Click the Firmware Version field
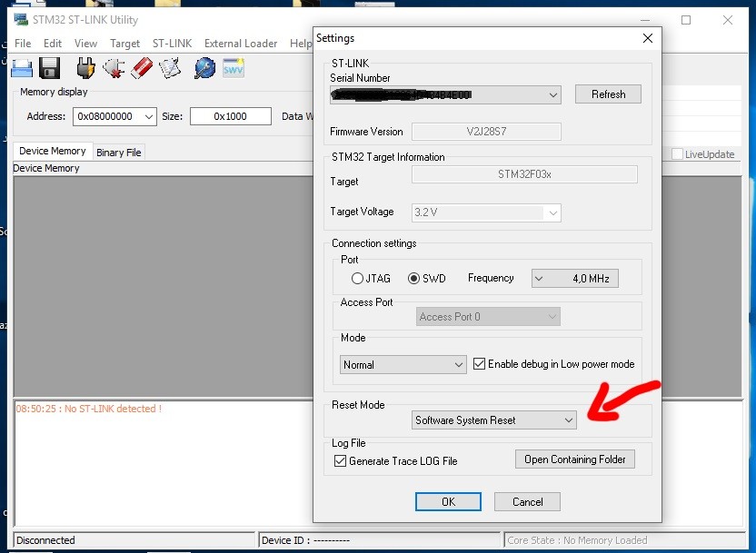 486,132
